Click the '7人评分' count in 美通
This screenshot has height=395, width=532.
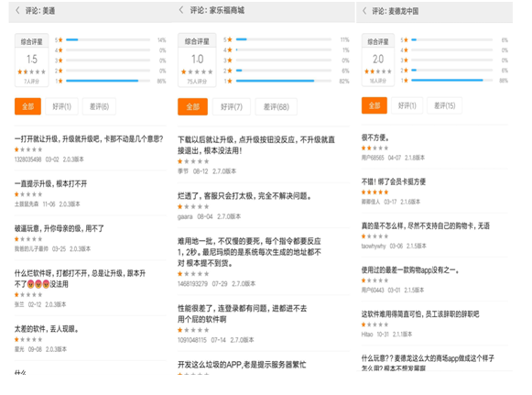coord(31,82)
